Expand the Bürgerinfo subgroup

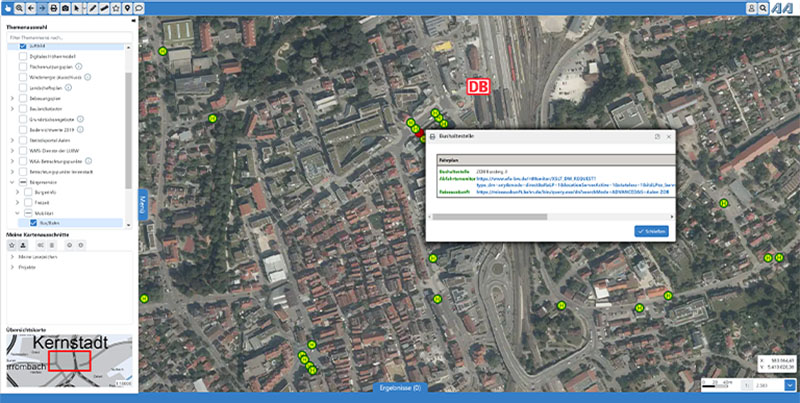[18, 192]
